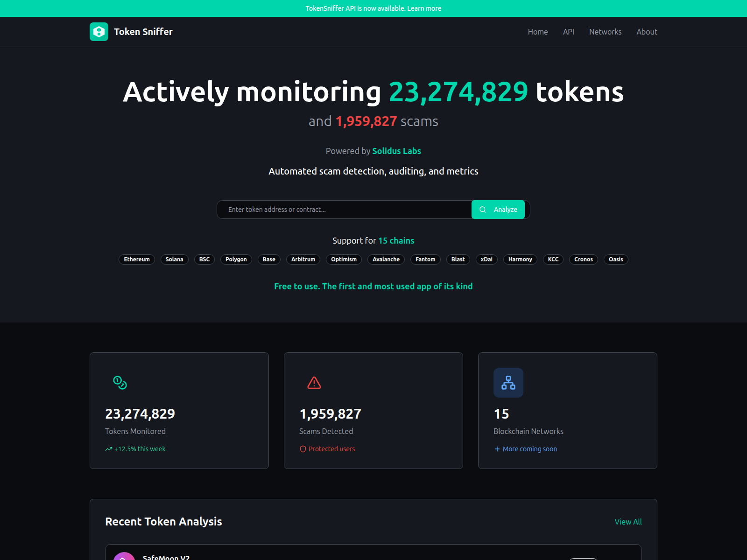
Task: Click the network icon on Blockchain Networks card
Action: [x=508, y=383]
